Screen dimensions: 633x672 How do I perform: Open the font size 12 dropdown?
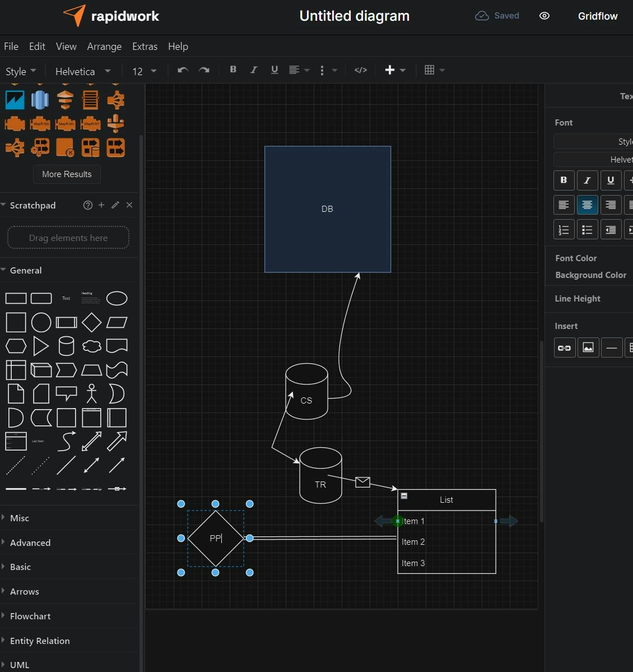144,71
